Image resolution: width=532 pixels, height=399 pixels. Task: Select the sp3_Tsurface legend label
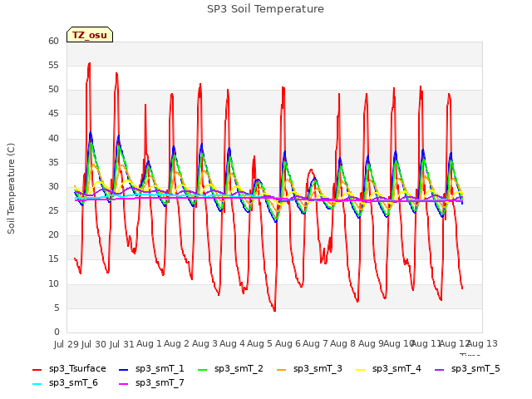pos(77,369)
